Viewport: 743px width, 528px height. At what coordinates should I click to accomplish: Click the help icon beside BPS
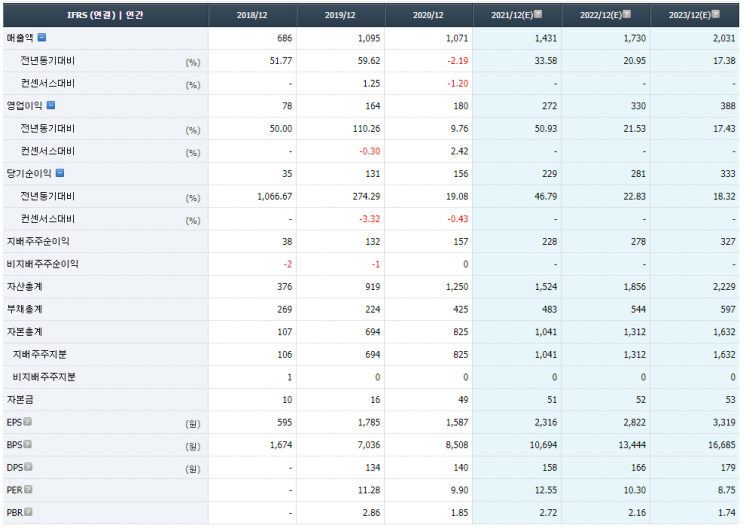point(28,444)
